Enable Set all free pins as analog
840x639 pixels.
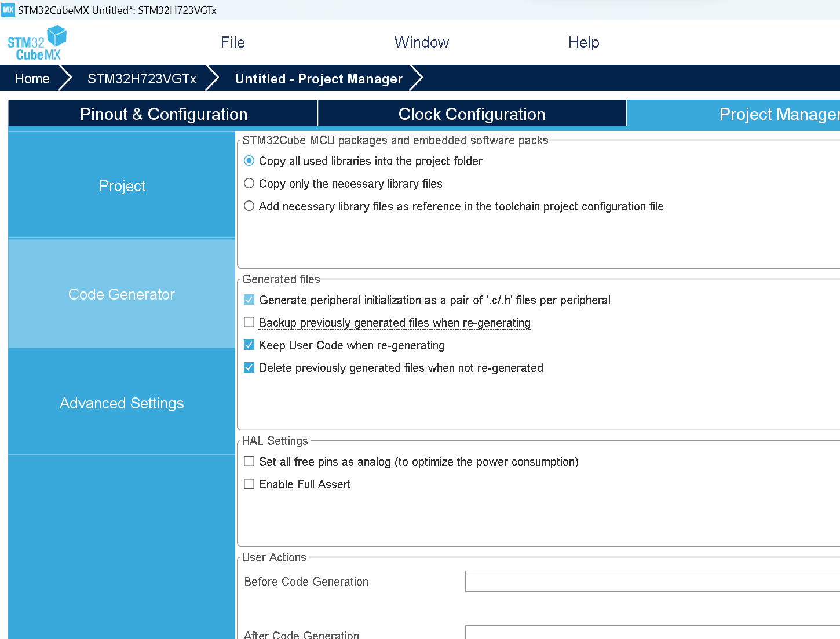point(249,461)
